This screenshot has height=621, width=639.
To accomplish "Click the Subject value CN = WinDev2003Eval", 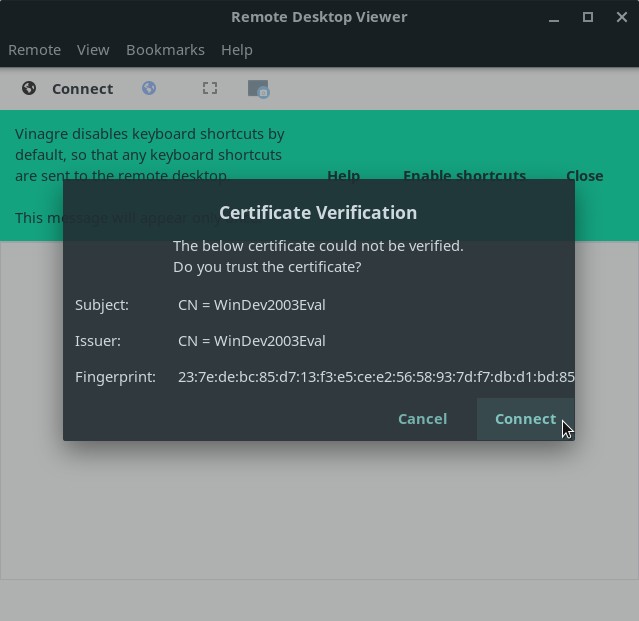I will click(x=252, y=305).
